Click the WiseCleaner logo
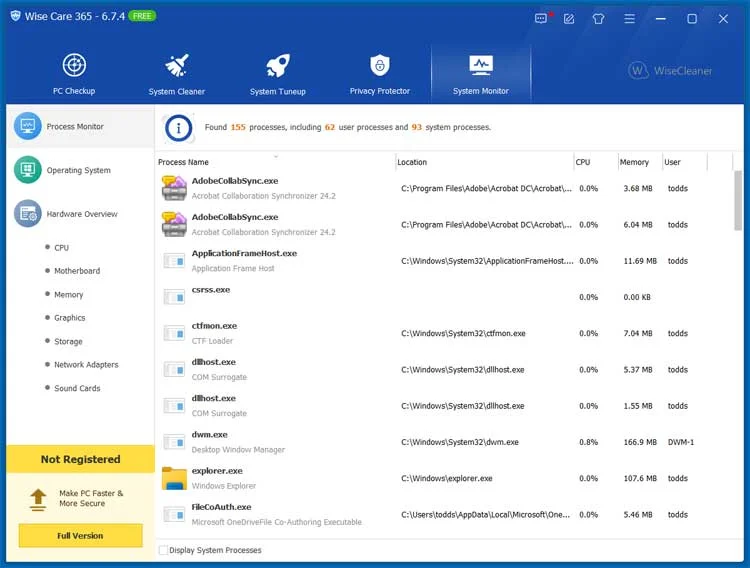750x568 pixels. (670, 71)
